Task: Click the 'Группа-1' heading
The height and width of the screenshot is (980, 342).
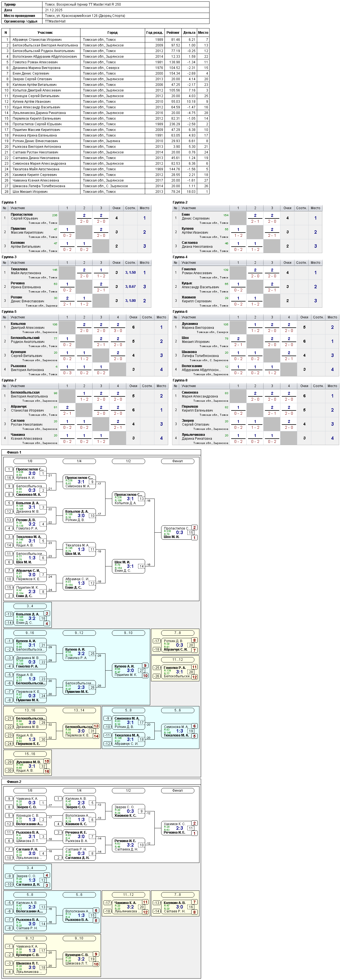Action: (x=9, y=202)
